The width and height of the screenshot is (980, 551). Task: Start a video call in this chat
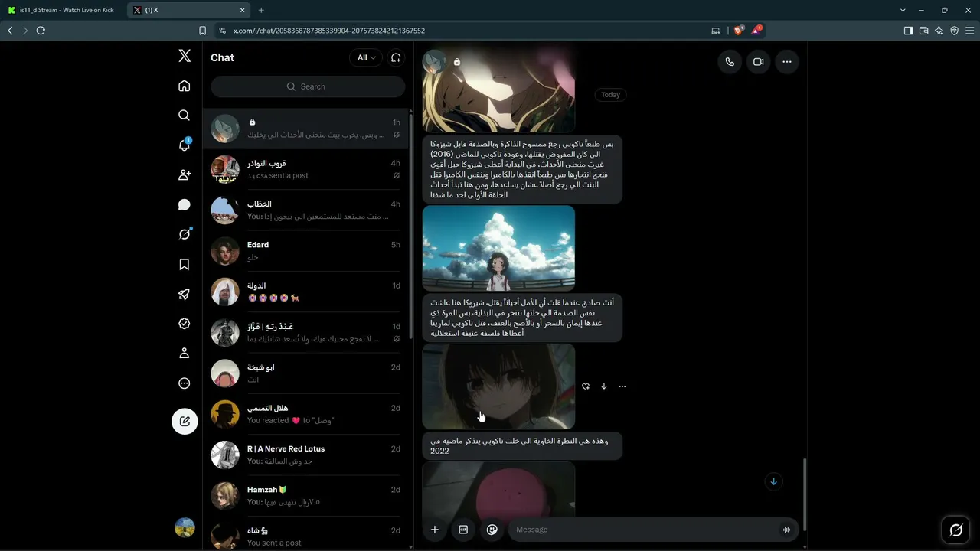[x=758, y=62]
